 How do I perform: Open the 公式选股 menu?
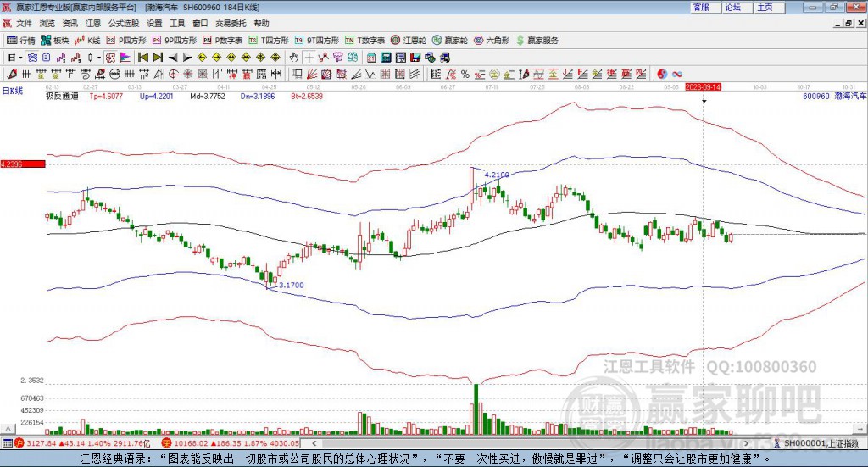(x=124, y=23)
